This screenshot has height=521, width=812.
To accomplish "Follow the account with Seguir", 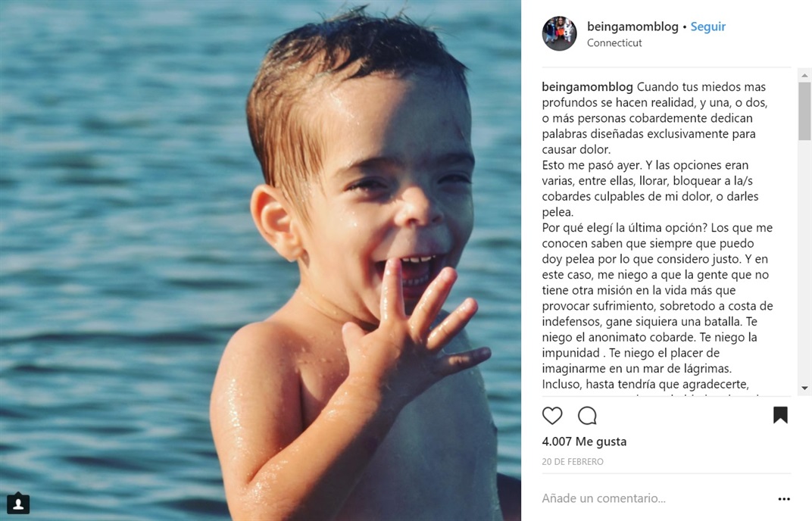I will (x=708, y=27).
